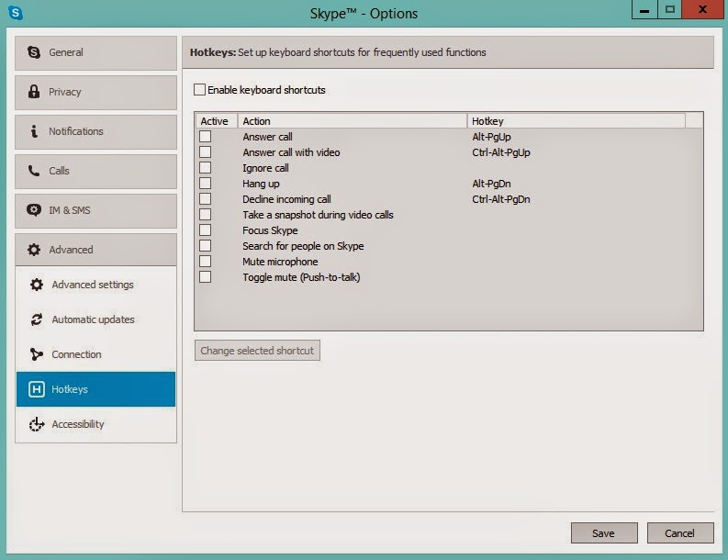
Task: Sort by Action column header
Action: coord(353,121)
